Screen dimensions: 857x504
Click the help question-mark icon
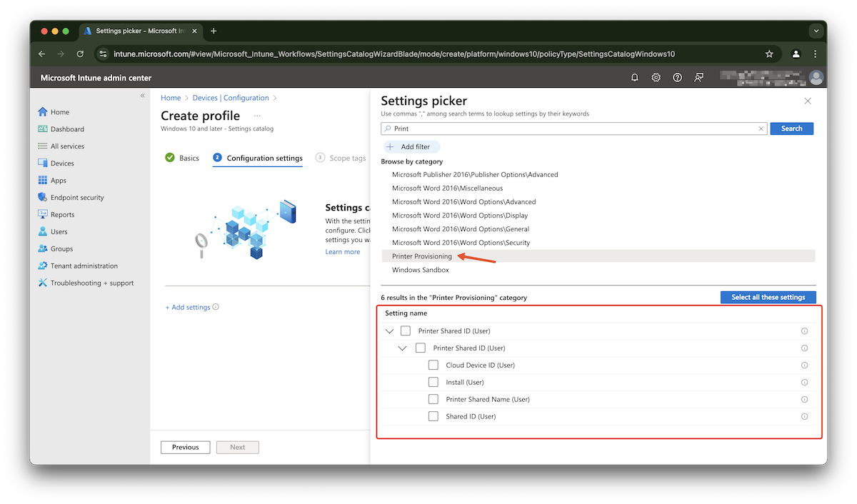(677, 77)
